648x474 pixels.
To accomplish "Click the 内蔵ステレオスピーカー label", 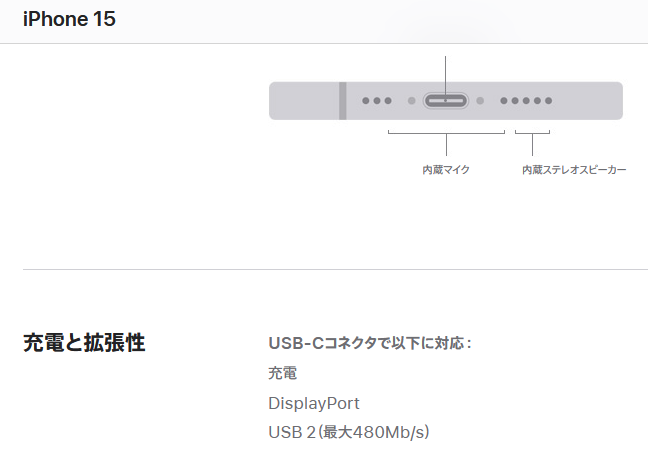I will pos(574,170).
